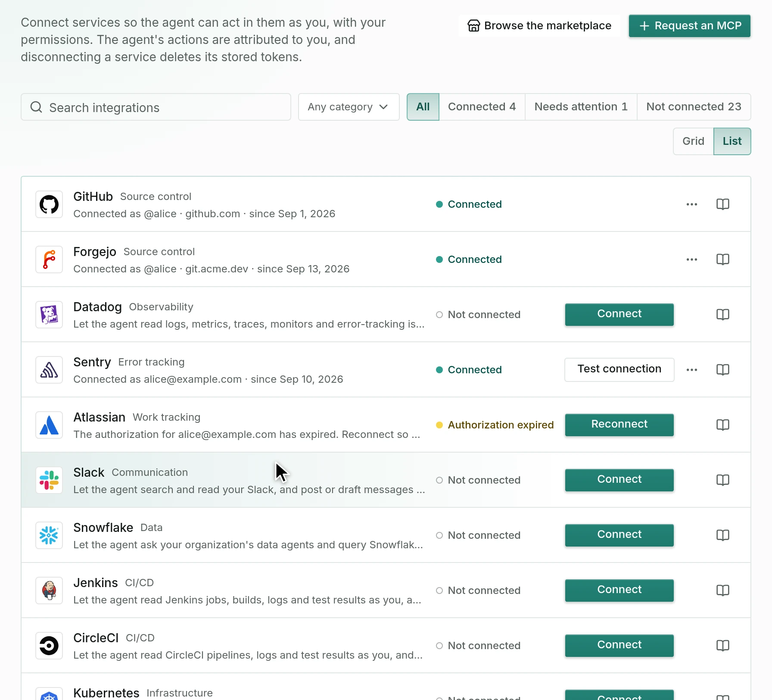
Task: Open docs book icon for GitHub
Action: pyautogui.click(x=722, y=204)
